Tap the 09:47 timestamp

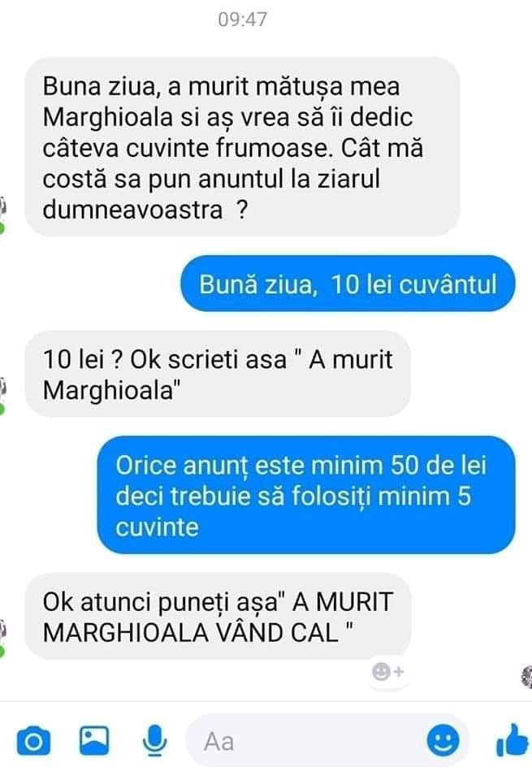pyautogui.click(x=243, y=19)
